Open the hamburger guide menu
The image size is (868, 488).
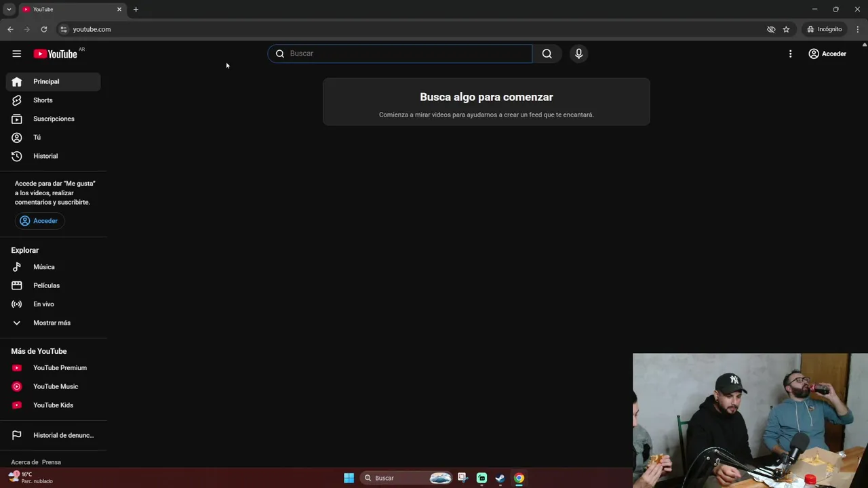click(17, 54)
